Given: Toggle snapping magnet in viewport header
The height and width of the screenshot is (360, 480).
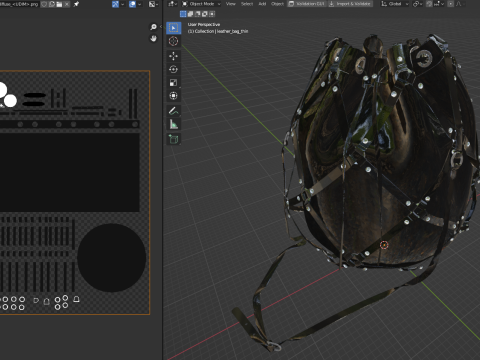Looking at the screenshot, I should [429, 4].
